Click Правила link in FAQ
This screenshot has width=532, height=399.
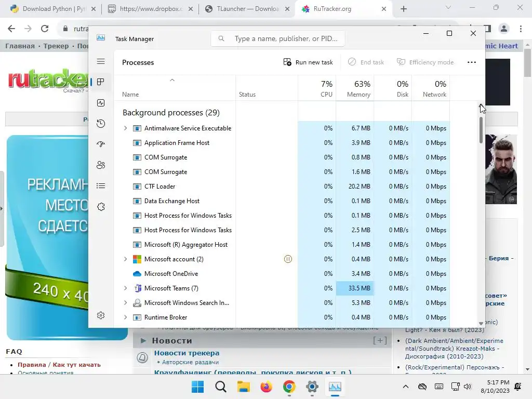click(x=32, y=365)
